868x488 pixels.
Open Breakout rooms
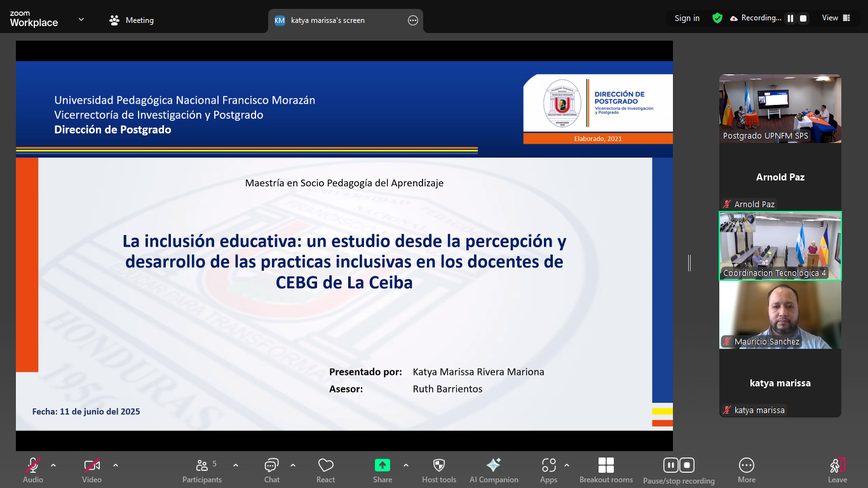tap(606, 470)
